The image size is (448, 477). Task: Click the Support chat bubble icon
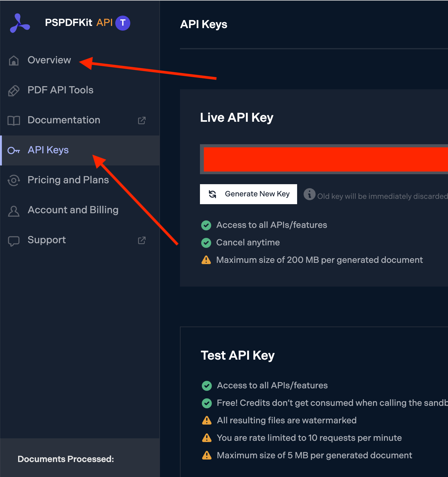pos(14,241)
